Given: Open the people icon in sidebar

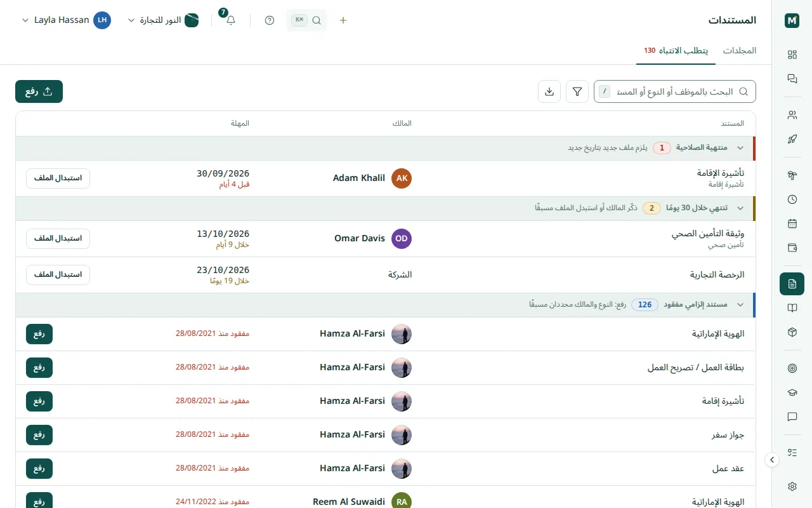Looking at the screenshot, I should pyautogui.click(x=792, y=115).
